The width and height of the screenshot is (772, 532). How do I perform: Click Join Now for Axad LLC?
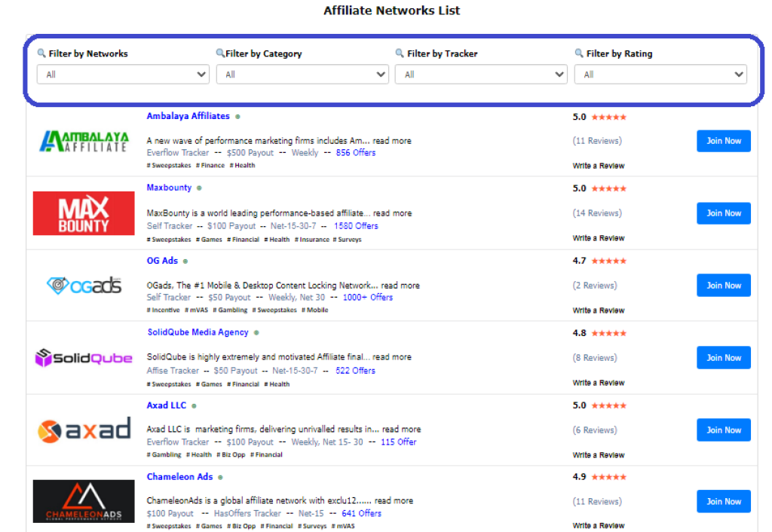[723, 430]
